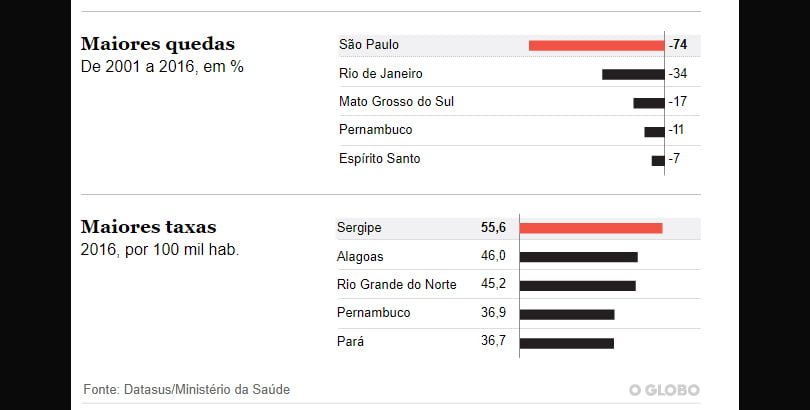Select the black Rio de Janeiro bar
The height and width of the screenshot is (410, 810).
pyautogui.click(x=633, y=74)
